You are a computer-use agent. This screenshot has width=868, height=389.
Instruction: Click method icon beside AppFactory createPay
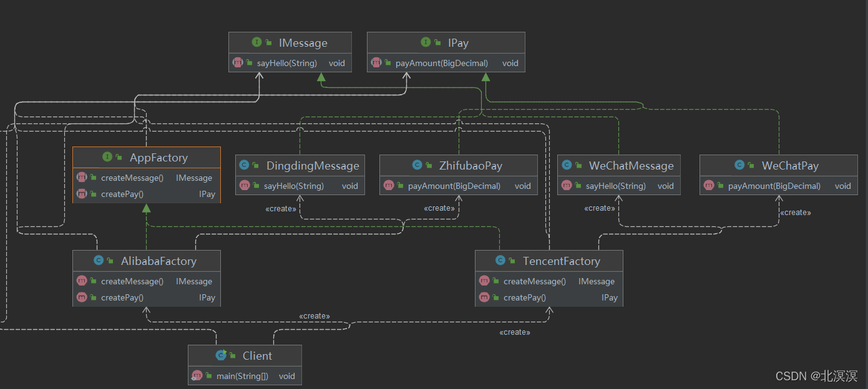pyautogui.click(x=82, y=194)
